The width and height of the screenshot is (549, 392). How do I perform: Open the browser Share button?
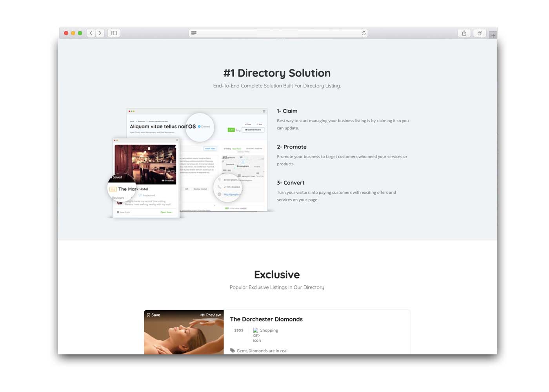(464, 33)
